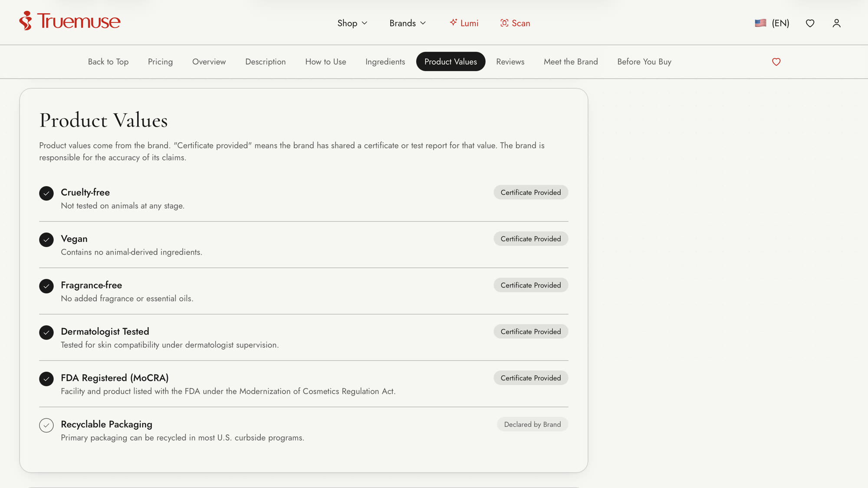Click the US flag language icon
868x488 pixels.
[760, 23]
